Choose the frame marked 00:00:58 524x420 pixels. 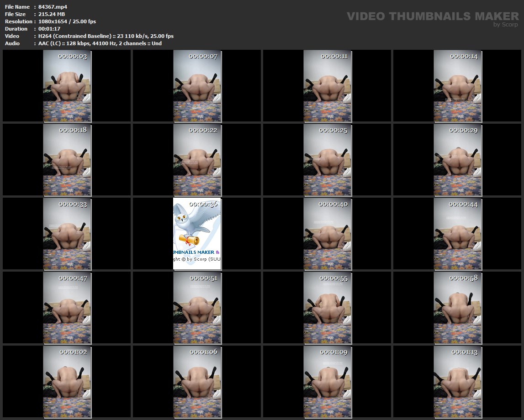tap(458, 308)
